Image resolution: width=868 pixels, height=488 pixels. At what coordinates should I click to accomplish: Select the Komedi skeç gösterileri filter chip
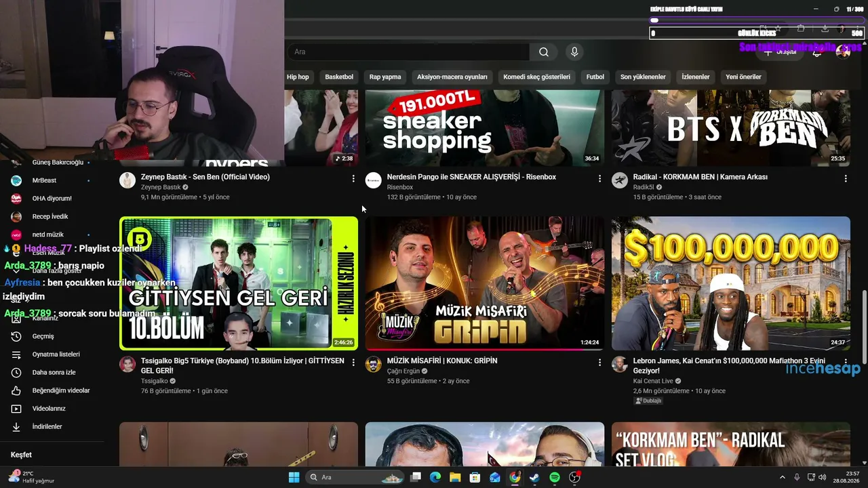tap(537, 77)
